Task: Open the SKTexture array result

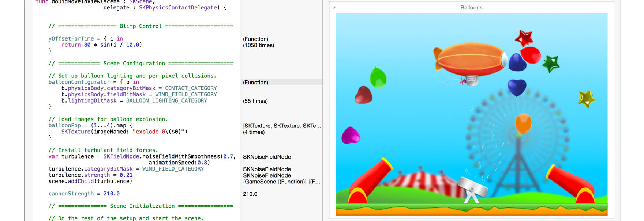Action: [282, 126]
